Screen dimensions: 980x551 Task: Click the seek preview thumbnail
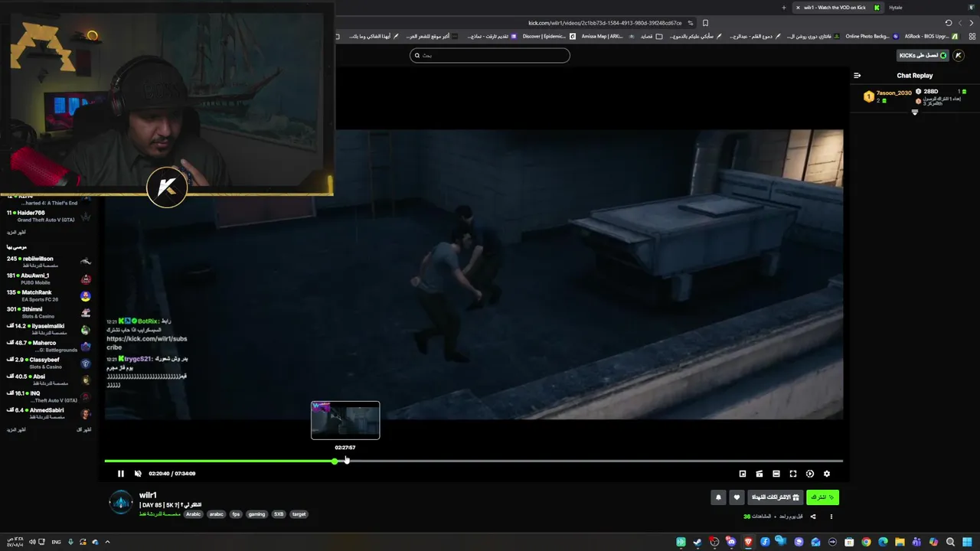tap(345, 420)
